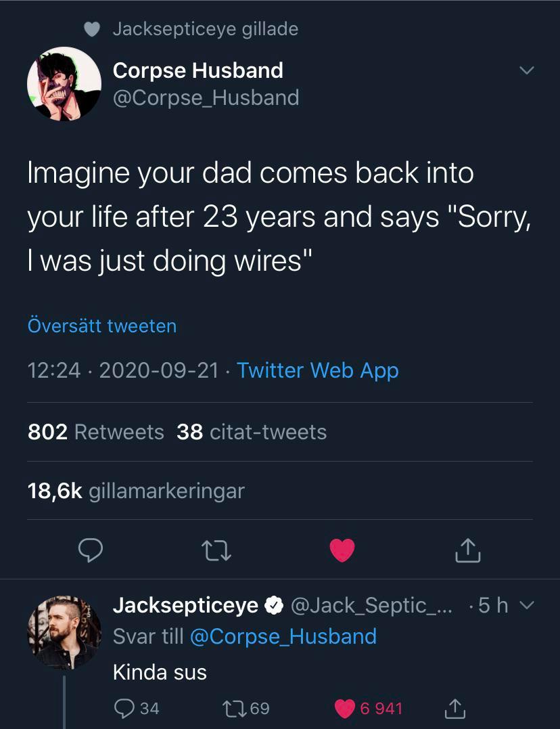This screenshot has width=560, height=729.
Task: Show the 18,6k gillamarkeringar list
Action: click(x=136, y=491)
